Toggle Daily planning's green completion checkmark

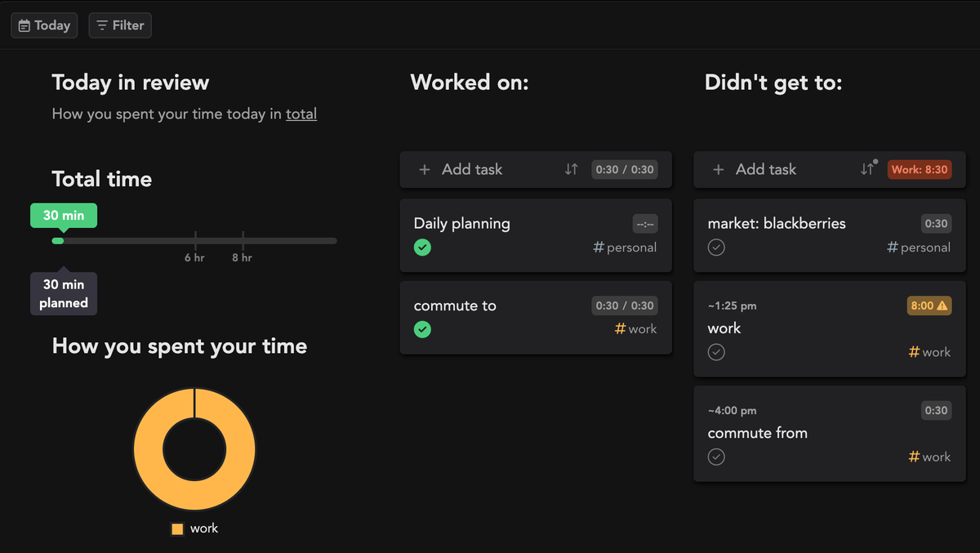tap(422, 247)
